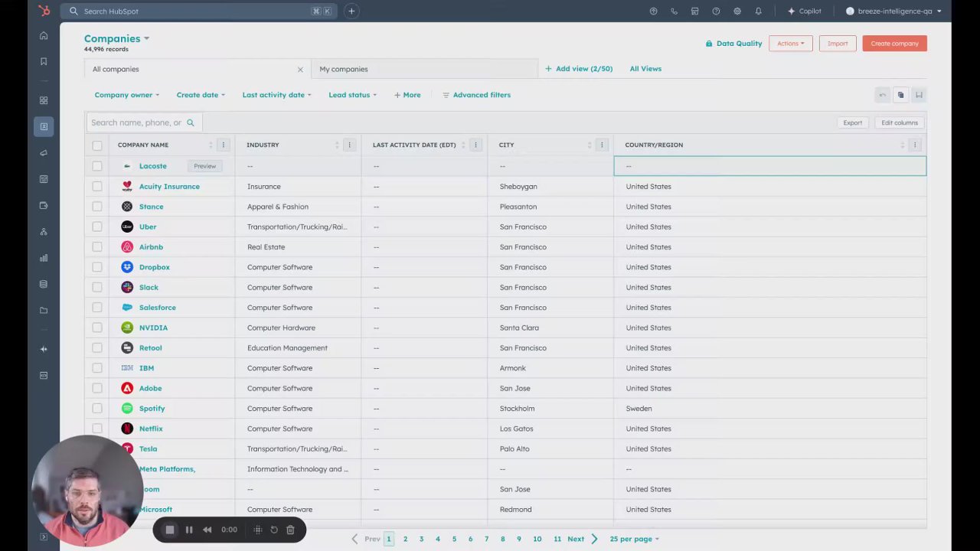Open the Content icon in sidebar
The height and width of the screenshot is (551, 980).
click(44, 179)
